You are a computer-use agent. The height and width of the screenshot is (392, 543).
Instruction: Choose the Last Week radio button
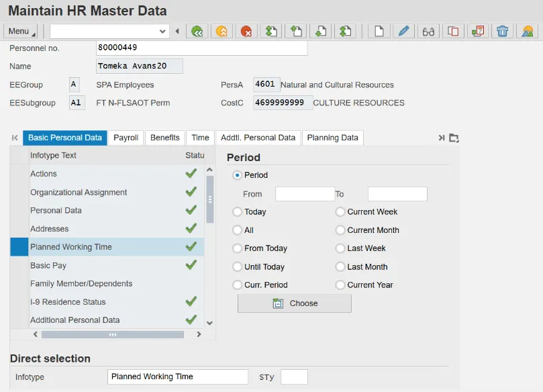pyautogui.click(x=340, y=248)
